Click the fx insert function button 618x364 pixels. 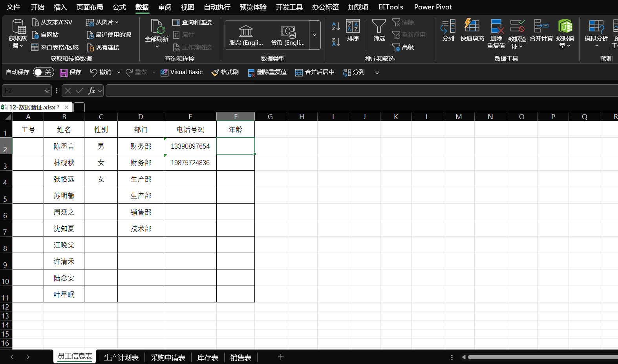(91, 91)
